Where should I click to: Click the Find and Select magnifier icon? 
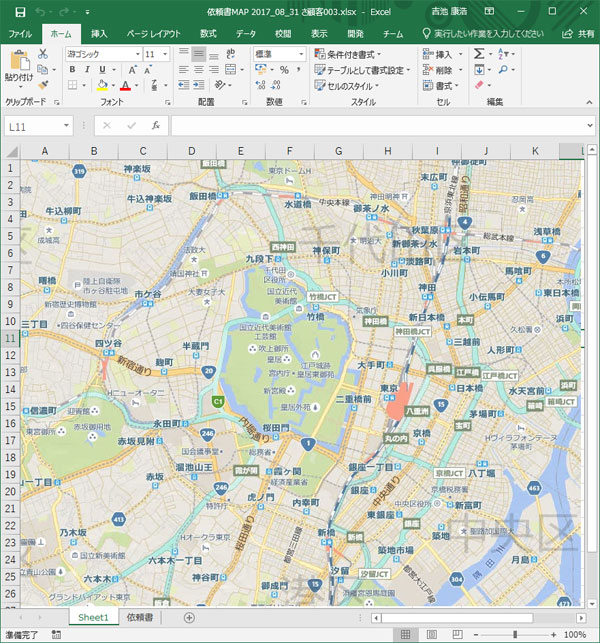503,69
